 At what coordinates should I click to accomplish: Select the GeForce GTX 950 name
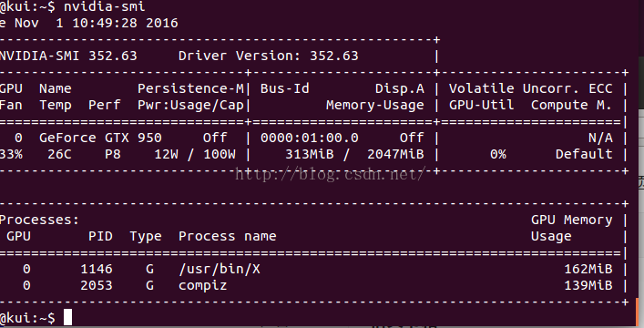pos(100,138)
